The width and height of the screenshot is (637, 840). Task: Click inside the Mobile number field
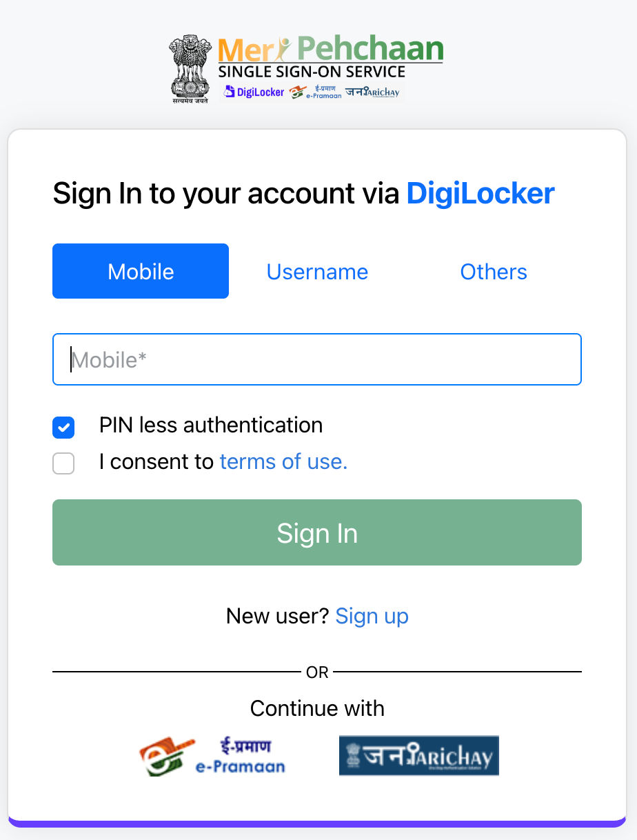pyautogui.click(x=317, y=359)
